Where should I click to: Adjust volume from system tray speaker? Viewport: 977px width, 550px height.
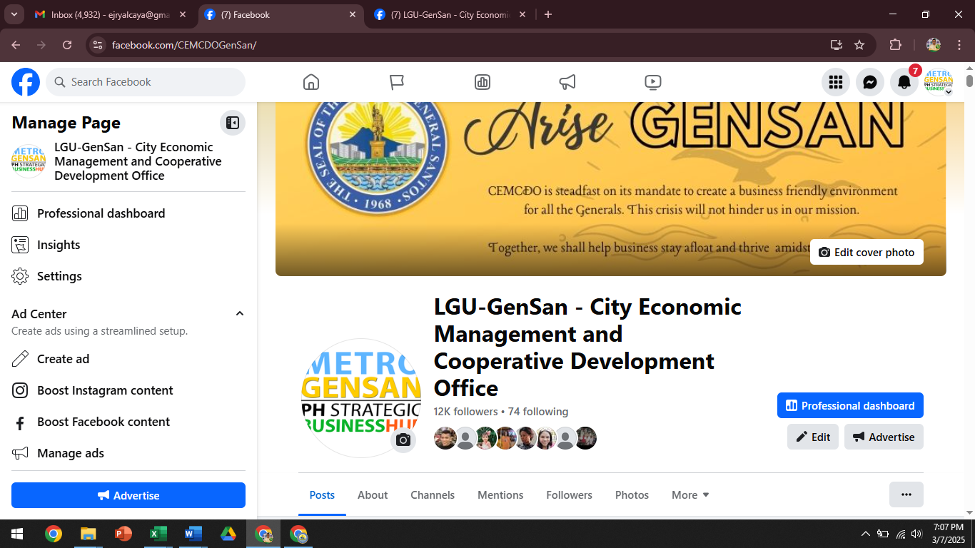(x=916, y=534)
